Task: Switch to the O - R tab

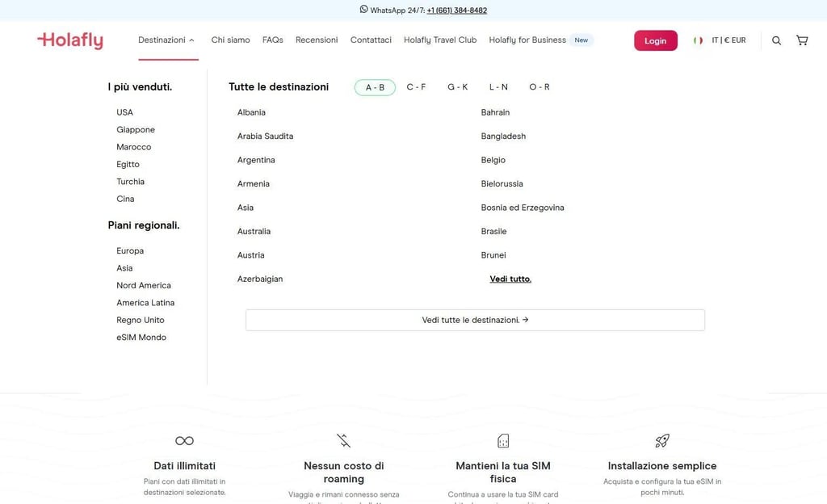Action: click(539, 87)
